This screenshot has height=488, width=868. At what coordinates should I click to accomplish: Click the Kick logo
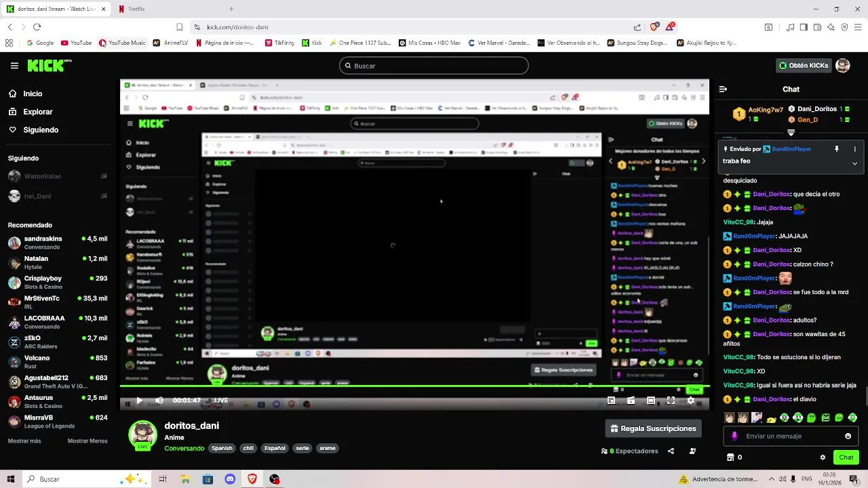pyautogui.click(x=50, y=66)
